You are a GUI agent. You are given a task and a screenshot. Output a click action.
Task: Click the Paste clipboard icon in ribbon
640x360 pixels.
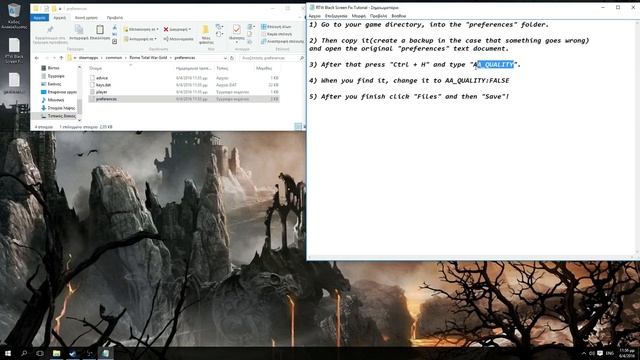click(100, 29)
